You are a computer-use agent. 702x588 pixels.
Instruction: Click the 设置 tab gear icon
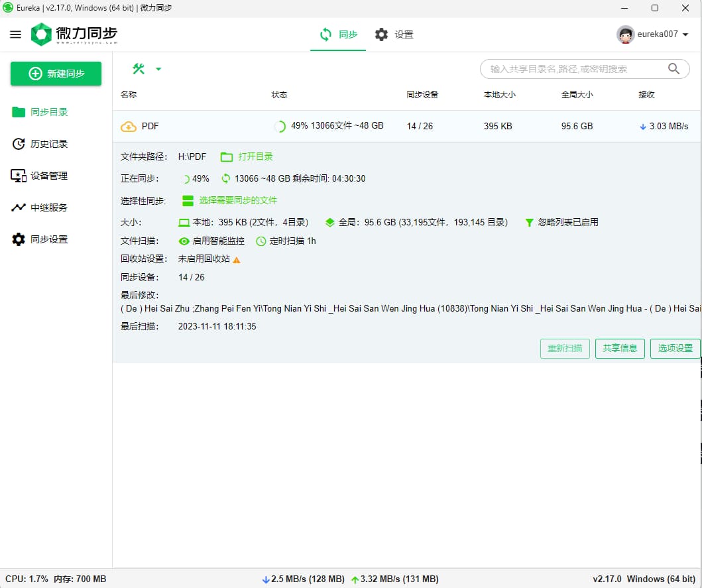point(381,34)
